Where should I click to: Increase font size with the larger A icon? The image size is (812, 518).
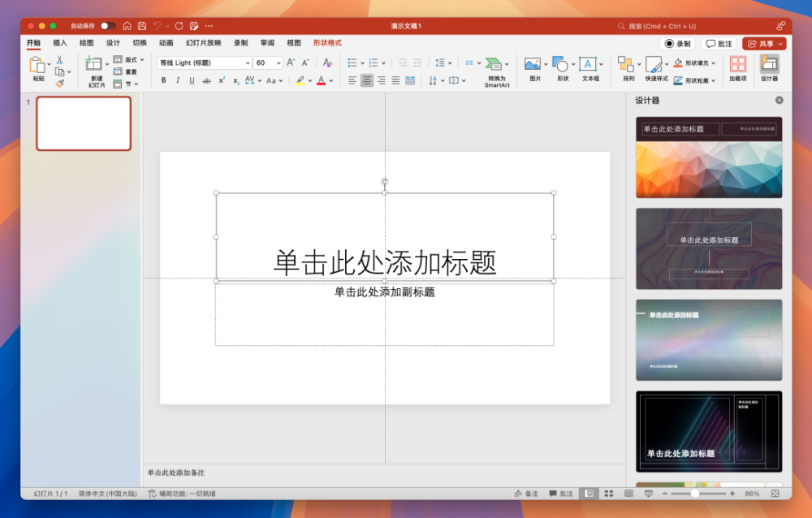click(291, 63)
